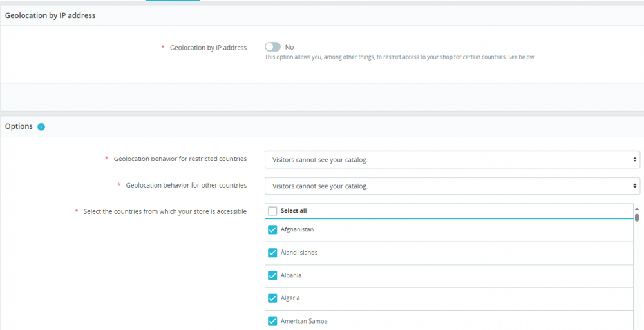Screen dimensions: 644x330
Task: Uncheck the Afghanistan checkbox
Action: pyautogui.click(x=272, y=229)
